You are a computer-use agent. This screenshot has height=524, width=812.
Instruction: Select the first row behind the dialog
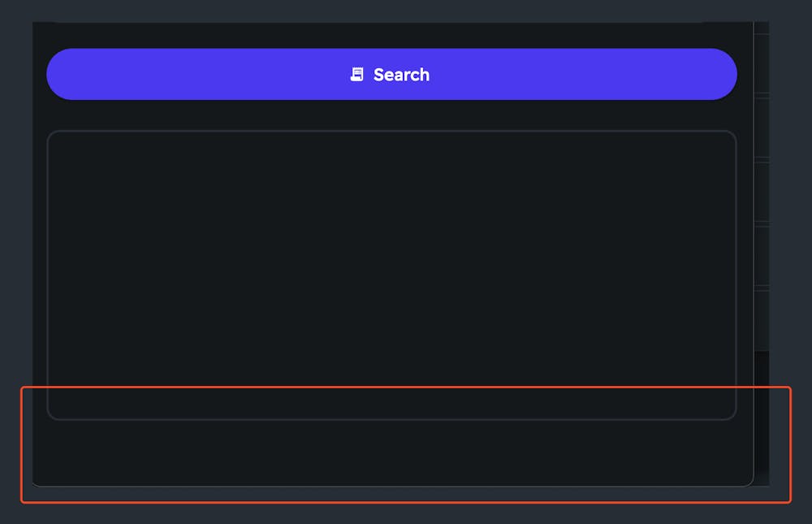762,63
